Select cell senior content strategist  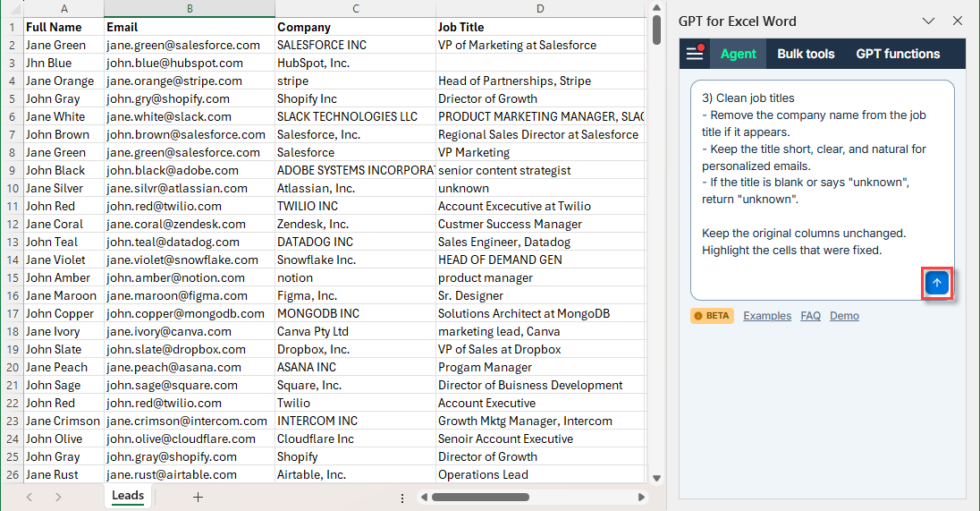point(540,170)
